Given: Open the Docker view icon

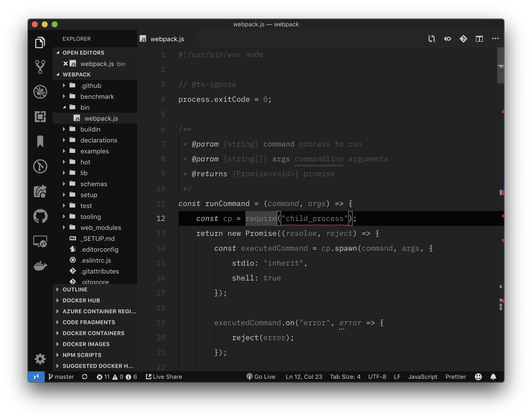Looking at the screenshot, I should pyautogui.click(x=40, y=266).
